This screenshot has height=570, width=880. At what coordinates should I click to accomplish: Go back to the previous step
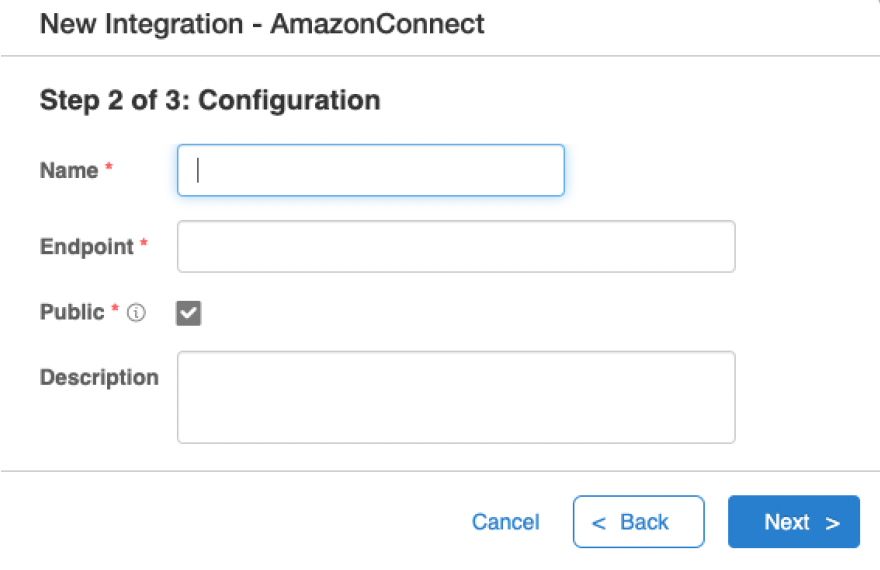click(639, 522)
